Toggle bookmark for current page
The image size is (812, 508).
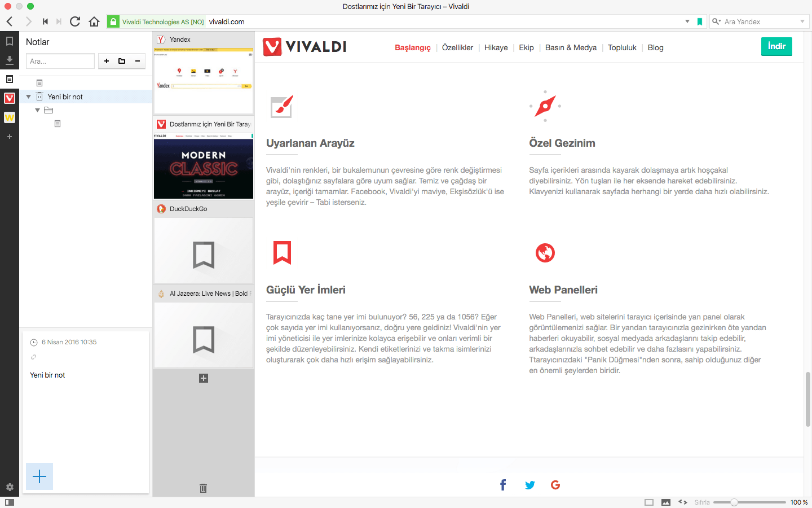[700, 21]
